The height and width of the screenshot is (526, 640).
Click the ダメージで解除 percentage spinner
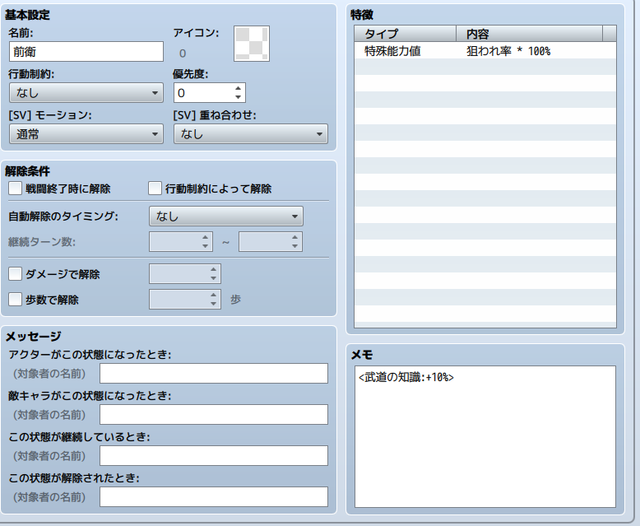pos(185,274)
